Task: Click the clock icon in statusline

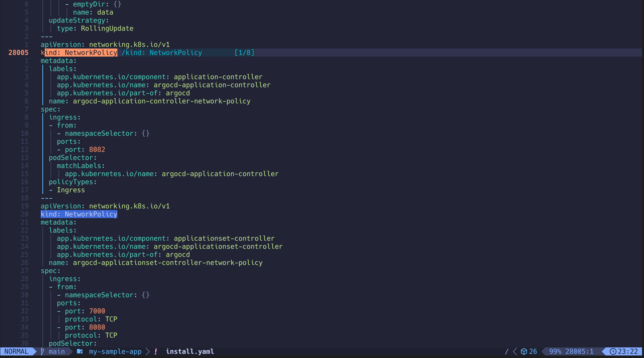Action: point(613,351)
